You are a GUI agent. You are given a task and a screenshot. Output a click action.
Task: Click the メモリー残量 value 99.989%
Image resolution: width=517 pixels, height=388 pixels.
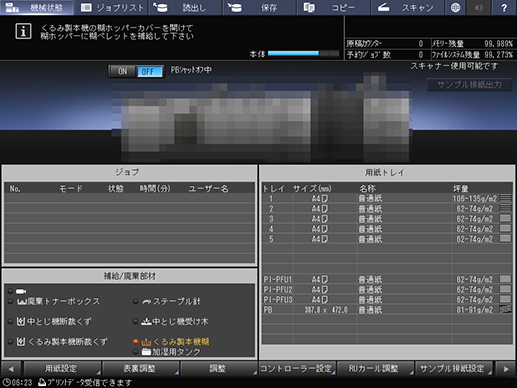[x=498, y=44]
